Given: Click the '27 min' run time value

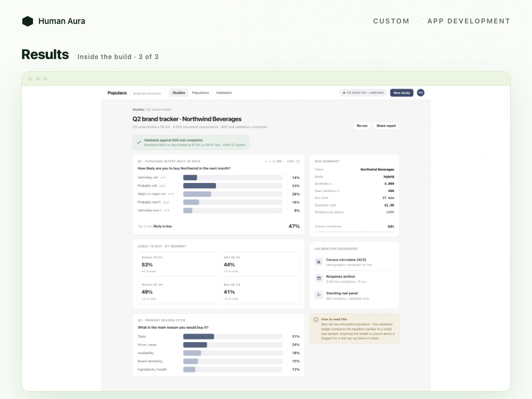Looking at the screenshot, I should pos(388,198).
